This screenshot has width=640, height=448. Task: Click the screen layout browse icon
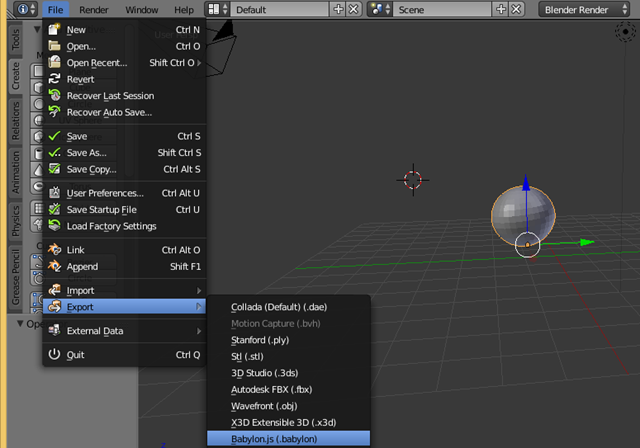click(x=217, y=9)
